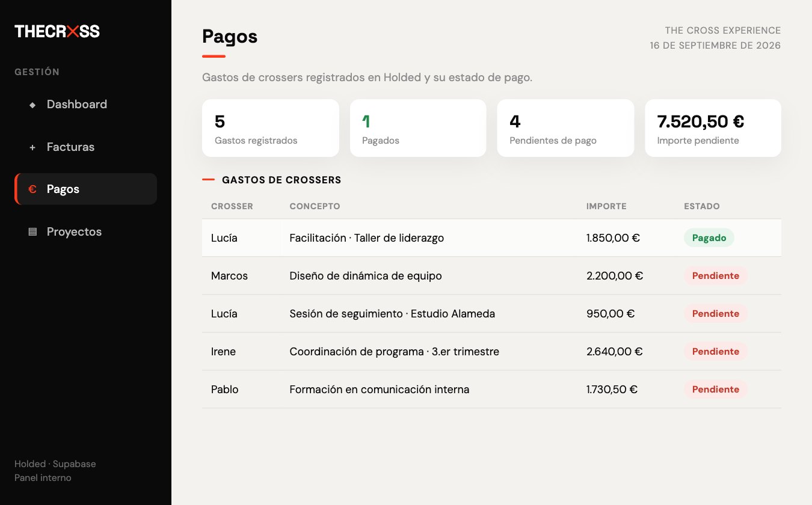Select the Importe pendiente card
The width and height of the screenshot is (812, 505).
pyautogui.click(x=713, y=128)
